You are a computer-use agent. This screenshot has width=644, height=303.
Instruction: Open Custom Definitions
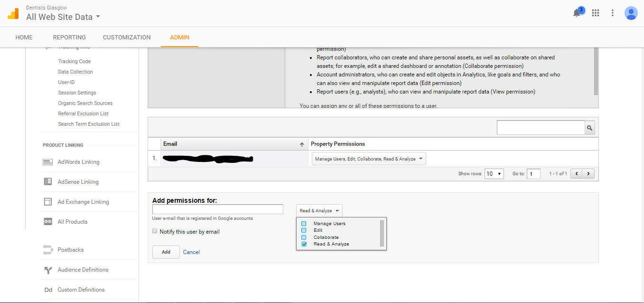coord(81,290)
